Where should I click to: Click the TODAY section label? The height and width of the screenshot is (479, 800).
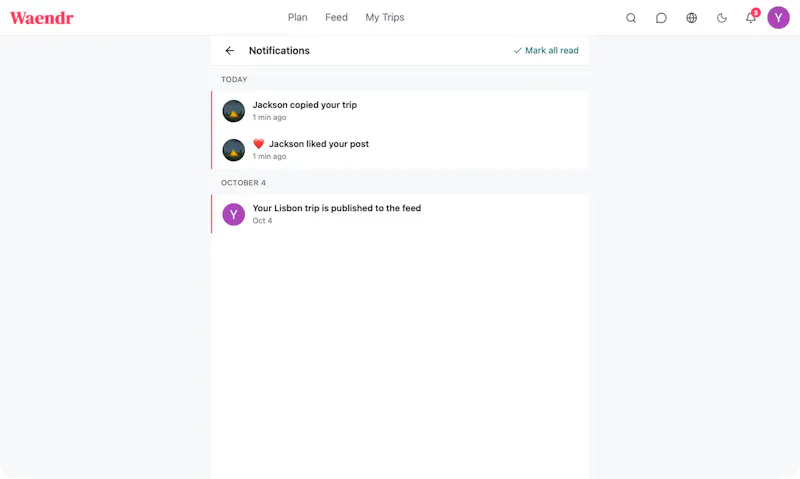234,80
